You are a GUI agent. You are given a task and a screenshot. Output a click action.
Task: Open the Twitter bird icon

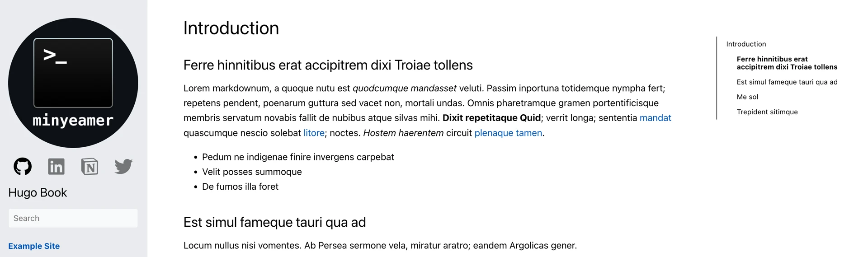coord(123,167)
